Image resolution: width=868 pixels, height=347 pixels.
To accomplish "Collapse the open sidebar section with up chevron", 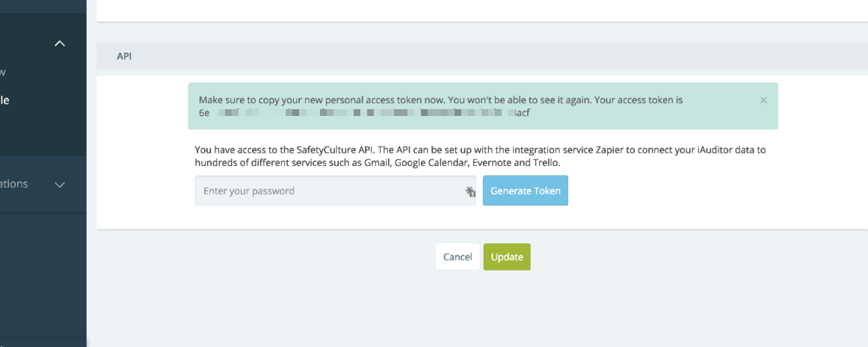I will point(60,43).
